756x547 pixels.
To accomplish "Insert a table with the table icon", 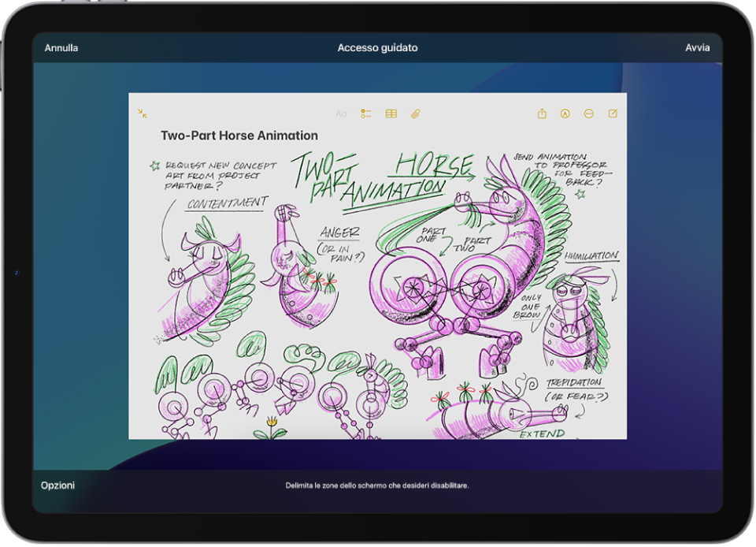I will (x=391, y=113).
